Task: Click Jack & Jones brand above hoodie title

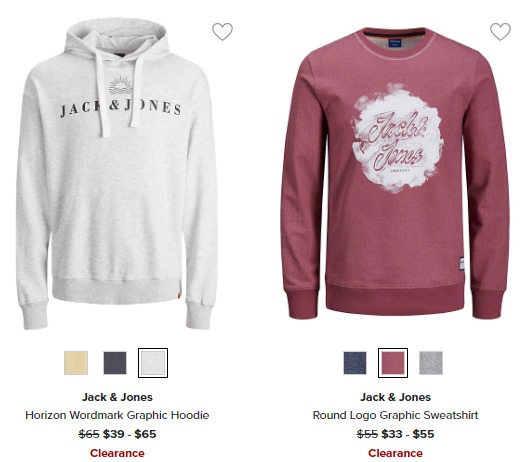Action: click(x=117, y=397)
